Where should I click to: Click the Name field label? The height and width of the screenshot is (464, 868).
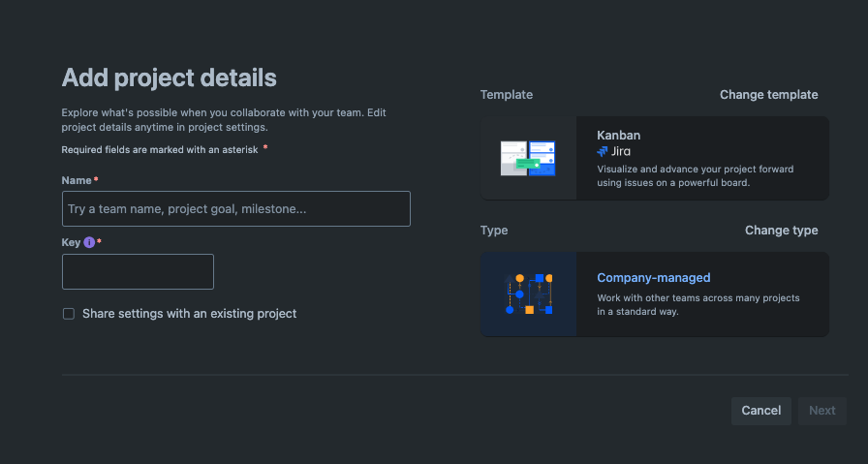coord(77,180)
